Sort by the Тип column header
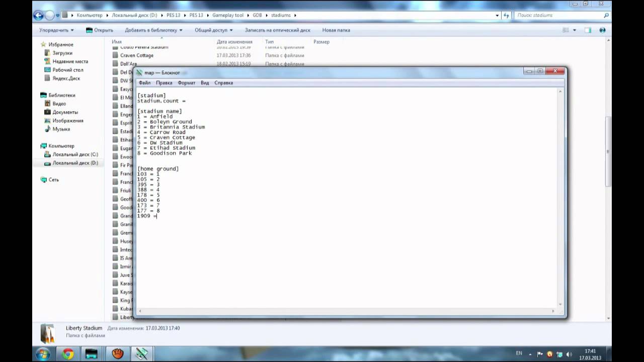Viewport: 644px width, 362px height. [269, 42]
